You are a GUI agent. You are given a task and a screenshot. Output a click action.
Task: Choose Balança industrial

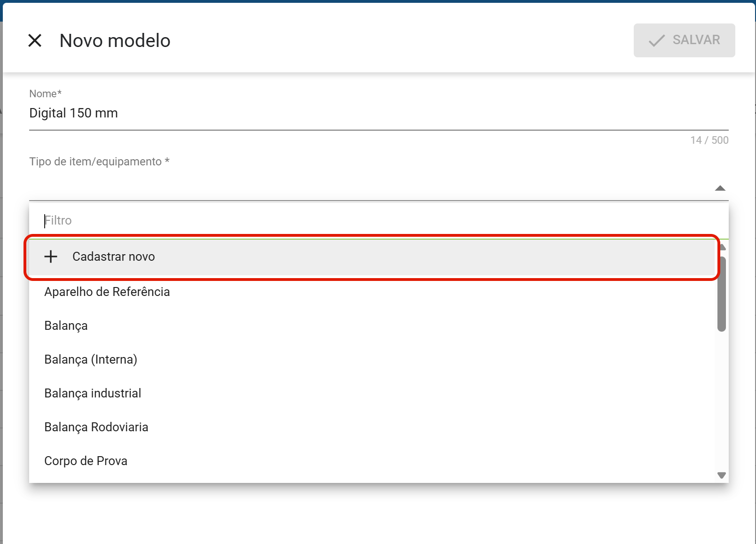click(x=371, y=393)
